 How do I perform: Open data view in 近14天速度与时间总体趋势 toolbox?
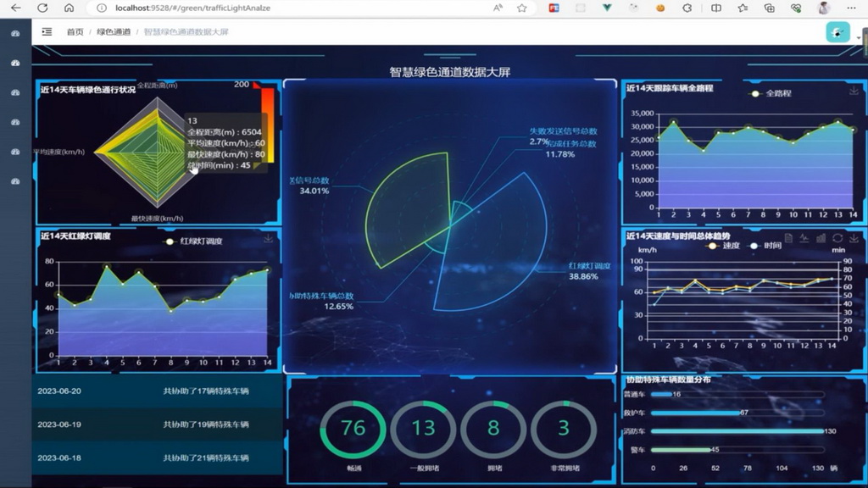coord(788,239)
